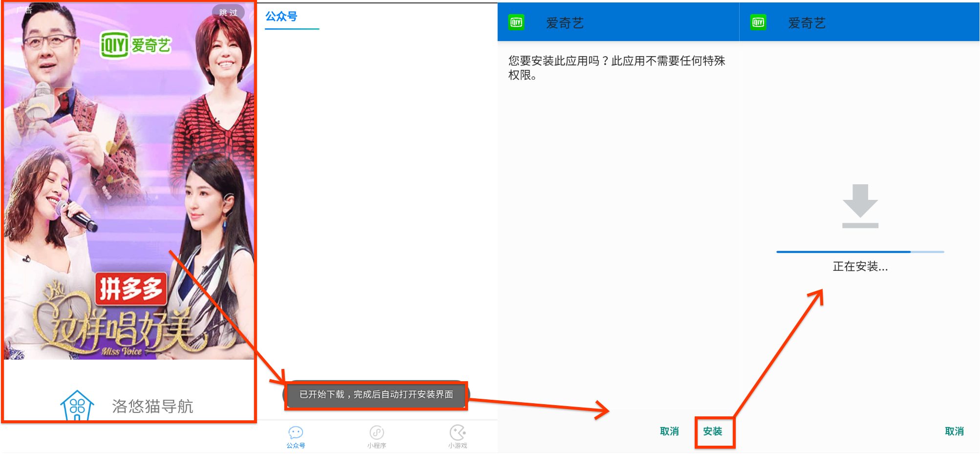Click the installation progress bar

[x=860, y=252]
